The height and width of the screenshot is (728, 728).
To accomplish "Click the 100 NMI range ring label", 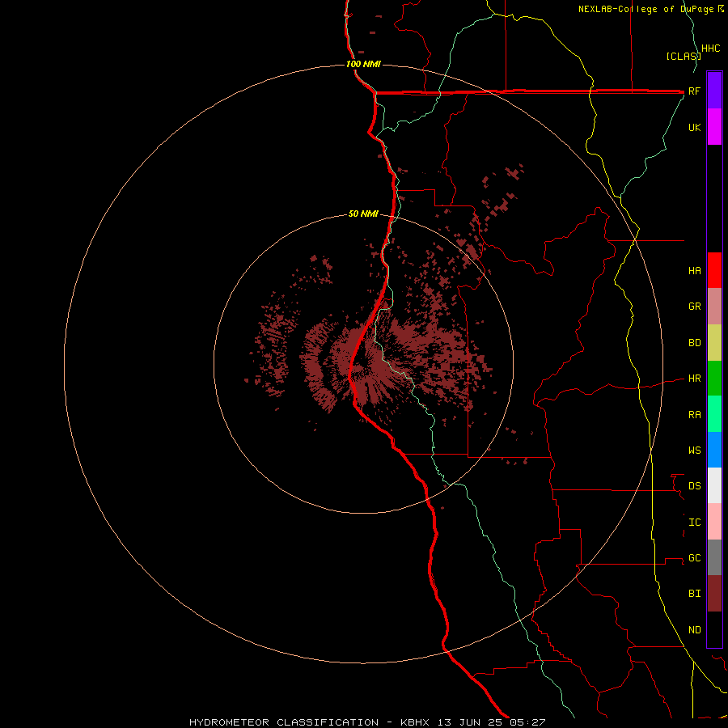I will coord(363,64).
